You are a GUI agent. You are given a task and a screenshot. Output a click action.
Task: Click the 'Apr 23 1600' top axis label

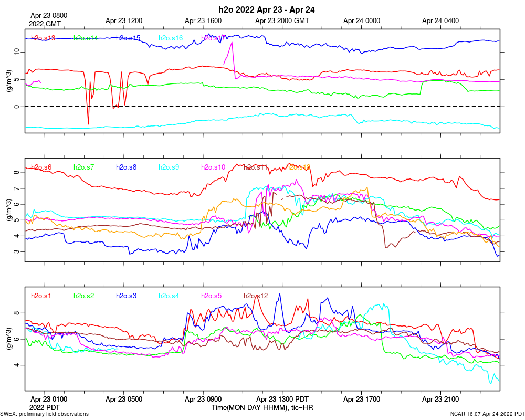pyautogui.click(x=203, y=21)
